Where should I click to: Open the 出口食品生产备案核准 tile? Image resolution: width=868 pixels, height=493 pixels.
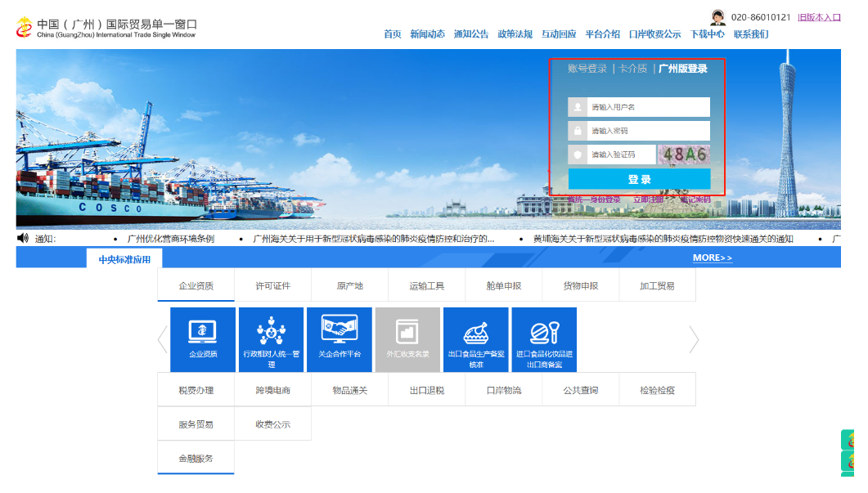click(x=476, y=339)
